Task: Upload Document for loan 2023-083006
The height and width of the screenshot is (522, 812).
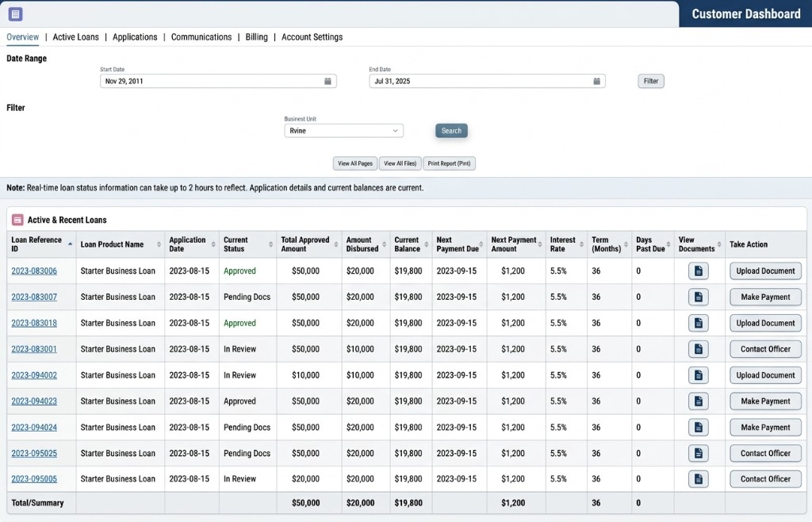Action: (x=765, y=271)
